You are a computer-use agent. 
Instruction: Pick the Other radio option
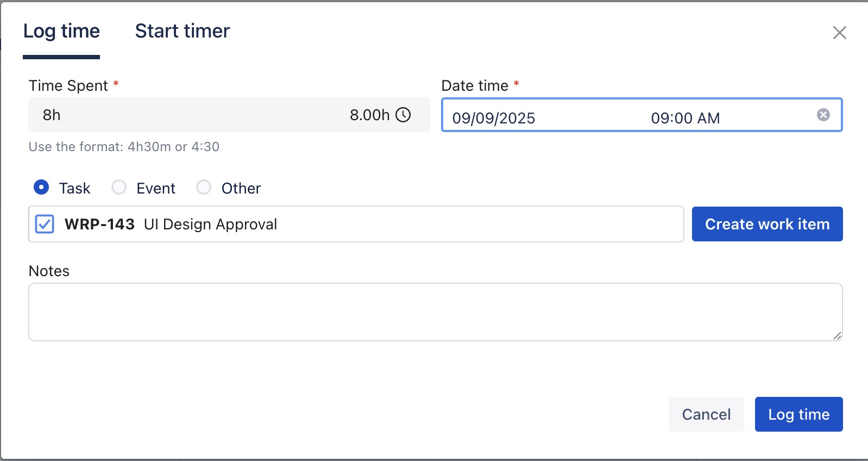[204, 188]
